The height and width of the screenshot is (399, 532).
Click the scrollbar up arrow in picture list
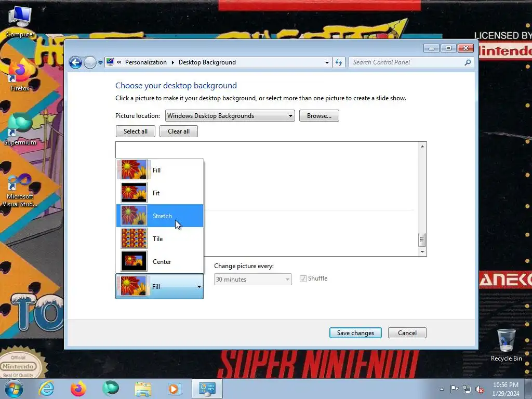[x=422, y=147]
